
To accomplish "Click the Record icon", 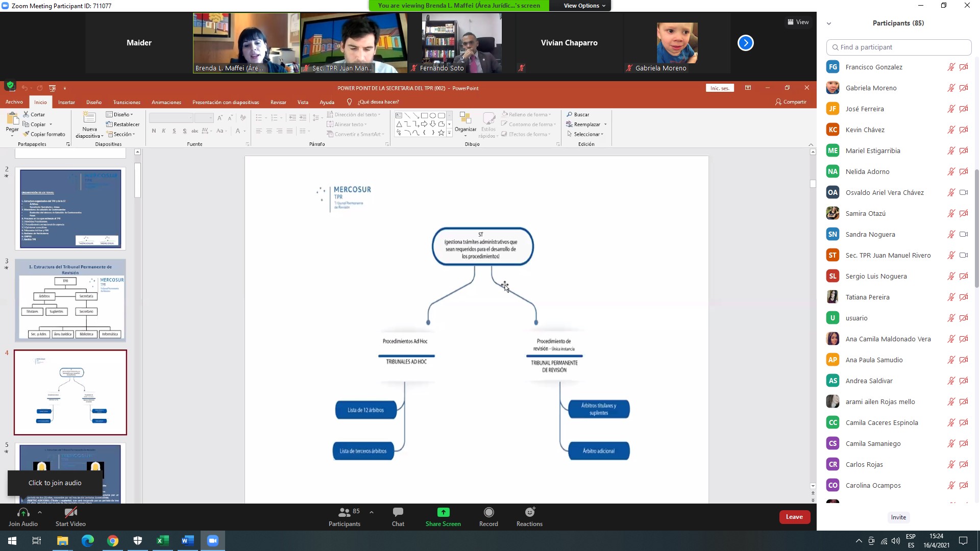I will (x=488, y=512).
